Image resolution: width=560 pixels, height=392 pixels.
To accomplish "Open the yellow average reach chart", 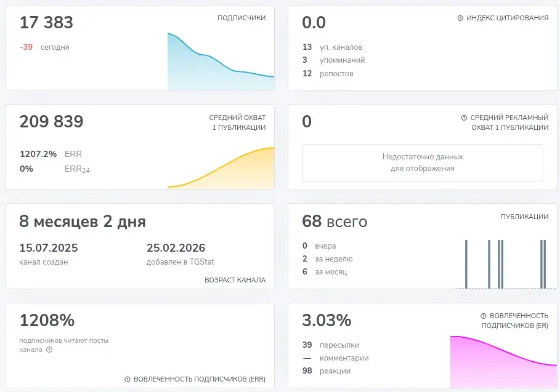I will 221,168.
